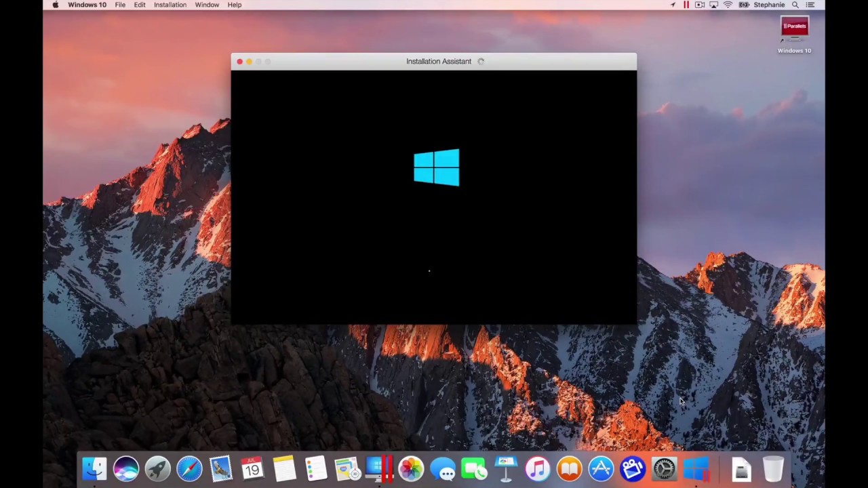This screenshot has height=488, width=868.
Task: Click location services arrow in menu bar
Action: [673, 5]
